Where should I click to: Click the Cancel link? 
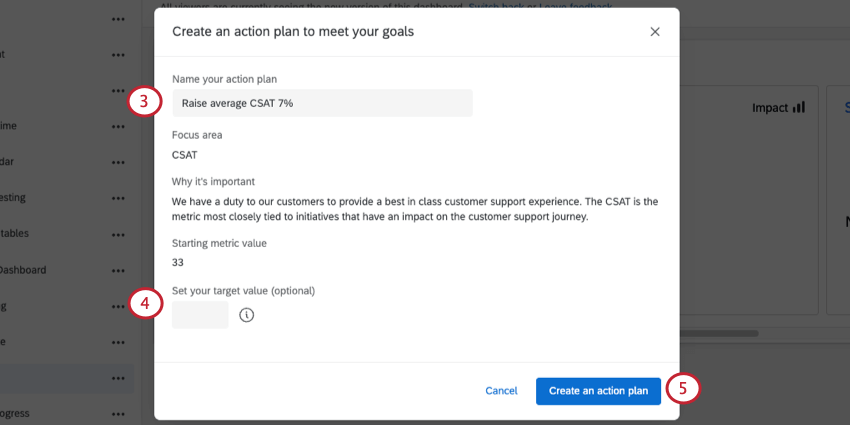[x=501, y=391]
